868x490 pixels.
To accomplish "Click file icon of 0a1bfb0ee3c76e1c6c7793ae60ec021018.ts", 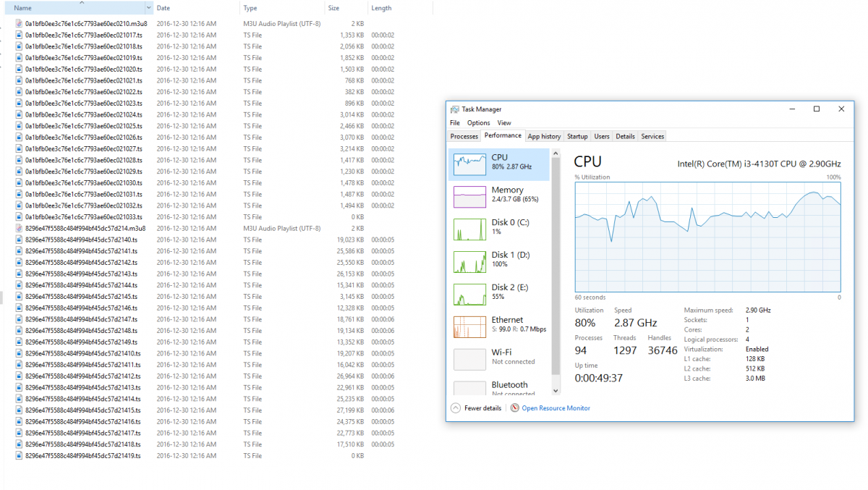I will (x=20, y=46).
